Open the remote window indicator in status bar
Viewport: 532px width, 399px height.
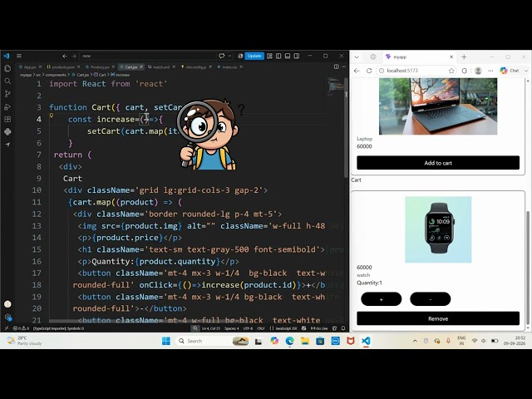point(6,328)
